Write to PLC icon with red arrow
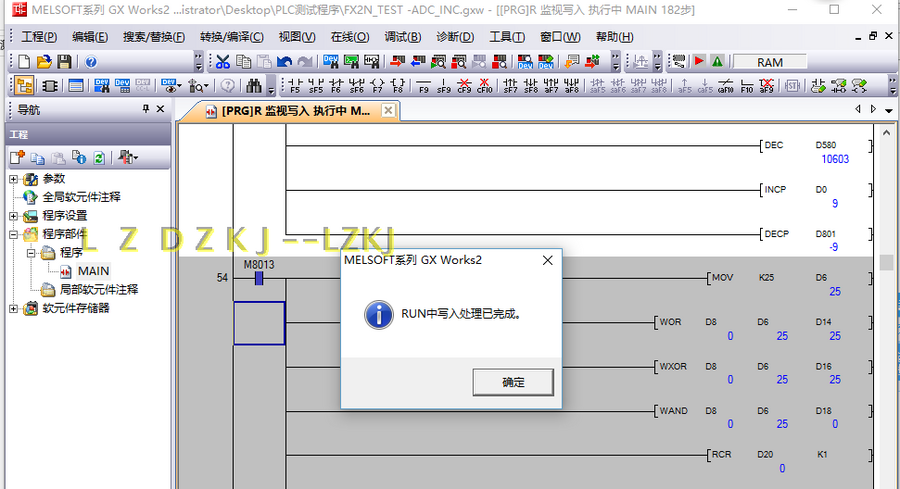Viewport: 900px width, 489px height. coord(397,61)
